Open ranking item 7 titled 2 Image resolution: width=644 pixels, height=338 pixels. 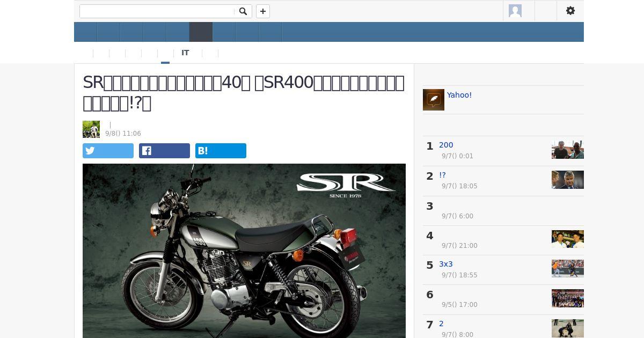[x=441, y=324]
